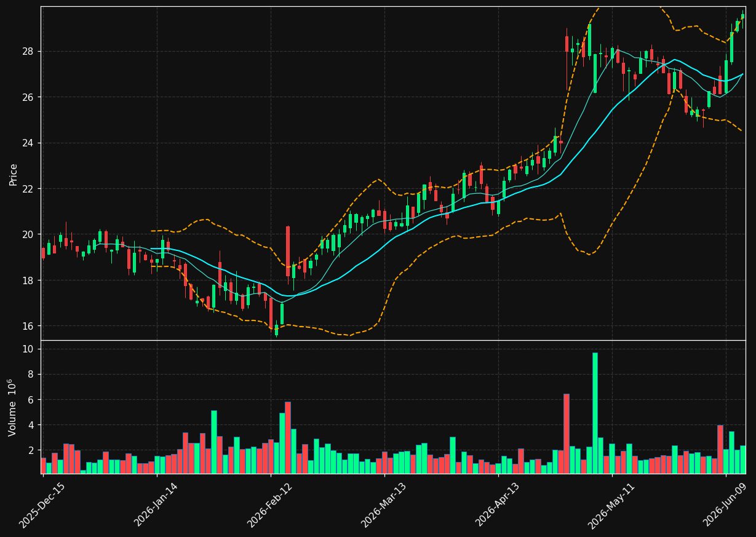Click the Price axis title

(14, 174)
